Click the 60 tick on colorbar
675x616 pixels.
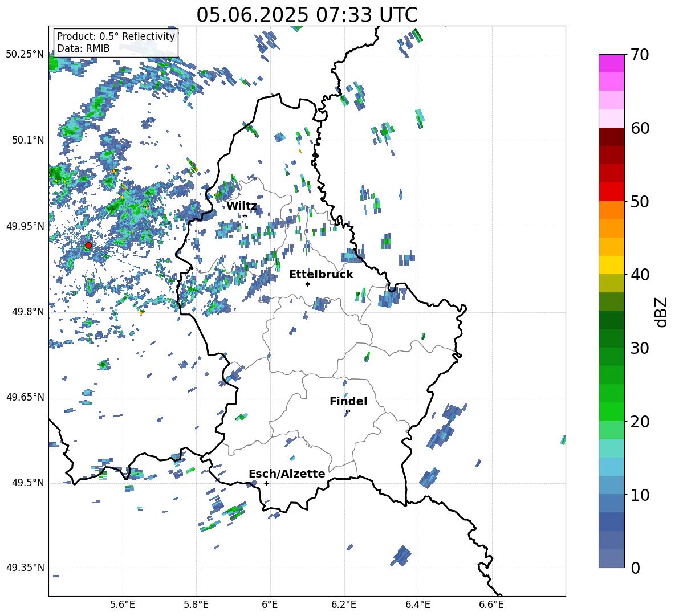[640, 128]
